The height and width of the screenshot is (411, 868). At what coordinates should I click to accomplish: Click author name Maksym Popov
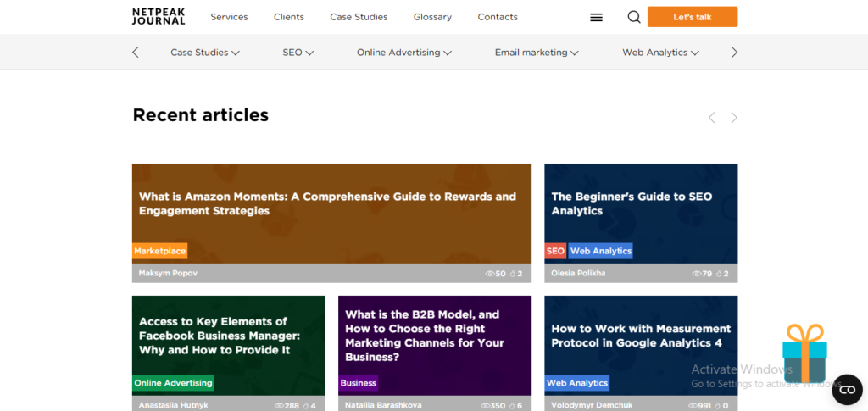tap(168, 273)
